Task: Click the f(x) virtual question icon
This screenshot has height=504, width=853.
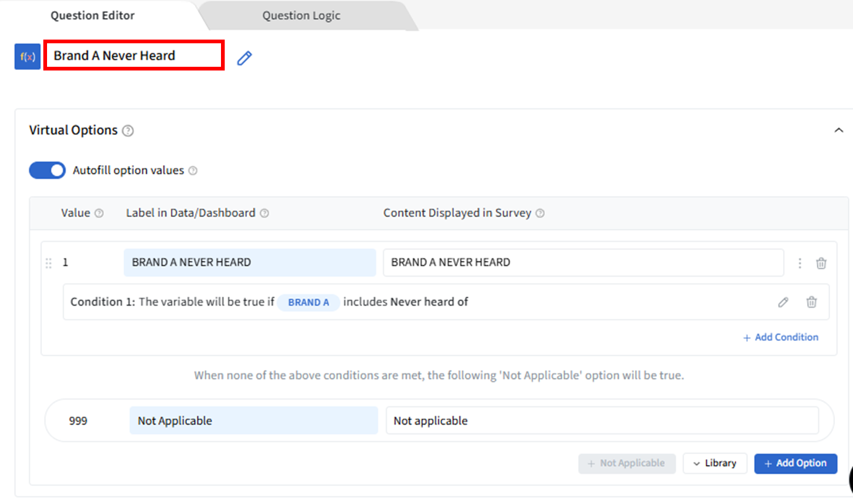Action: coord(27,57)
